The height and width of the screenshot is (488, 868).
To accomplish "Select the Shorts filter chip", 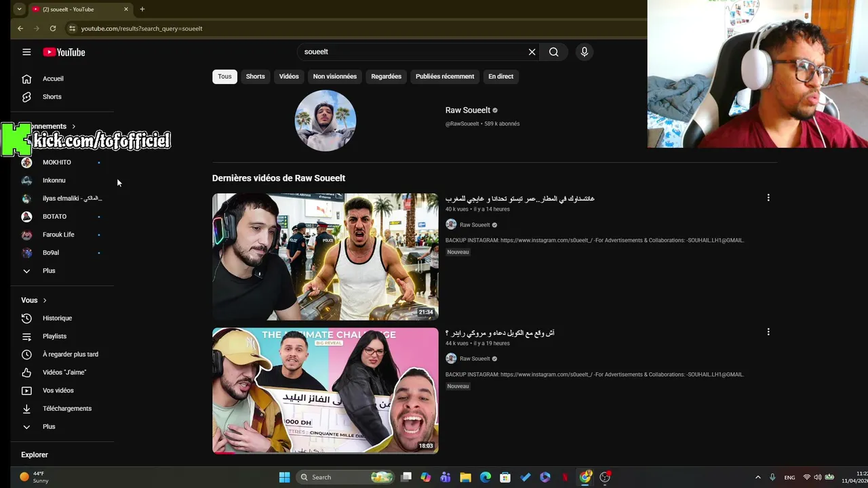I will point(256,77).
